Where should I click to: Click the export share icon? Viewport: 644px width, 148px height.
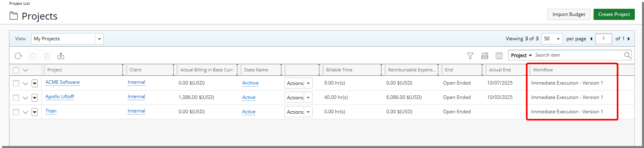pos(61,56)
